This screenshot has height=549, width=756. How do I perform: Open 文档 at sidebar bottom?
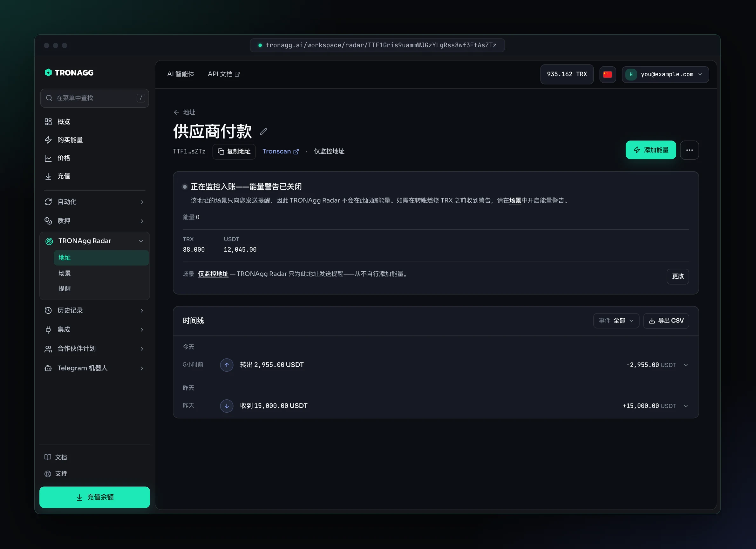[56, 457]
